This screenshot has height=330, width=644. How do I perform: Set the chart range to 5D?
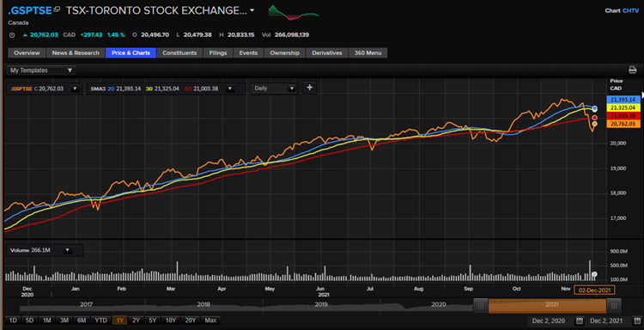point(29,321)
